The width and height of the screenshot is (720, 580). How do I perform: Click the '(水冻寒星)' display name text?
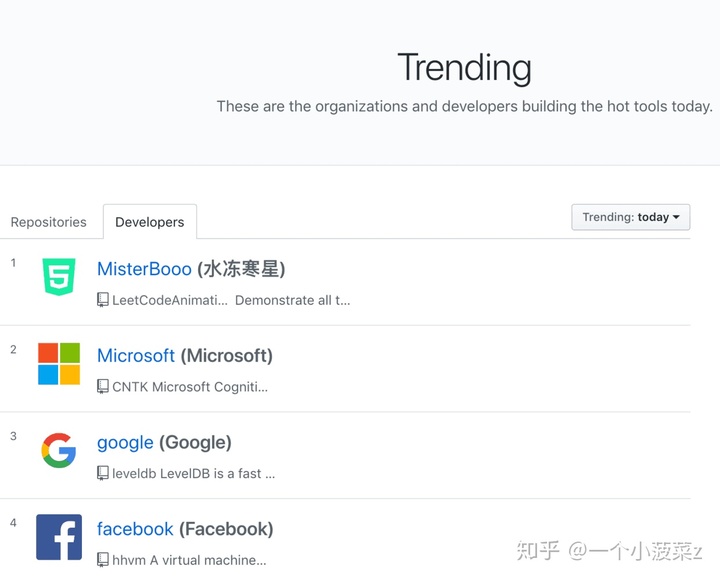click(x=242, y=269)
